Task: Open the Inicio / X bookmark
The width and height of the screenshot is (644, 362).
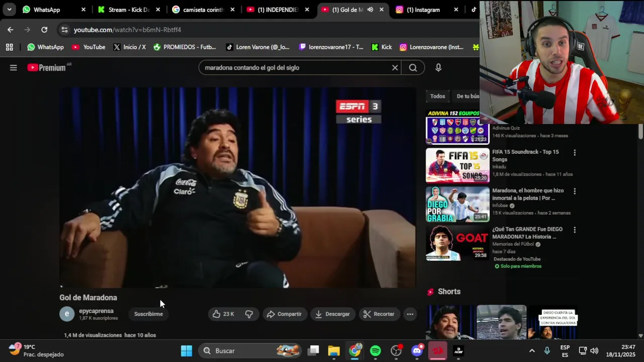Action: [x=129, y=47]
